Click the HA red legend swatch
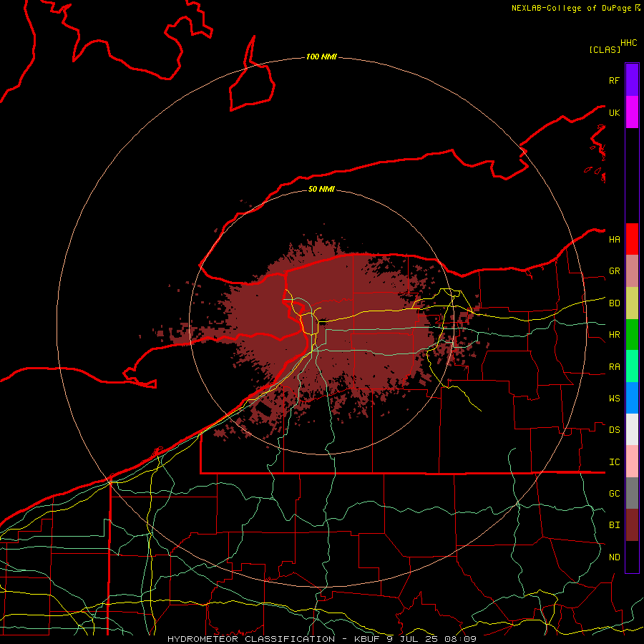The height and width of the screenshot is (644, 644). tap(632, 239)
